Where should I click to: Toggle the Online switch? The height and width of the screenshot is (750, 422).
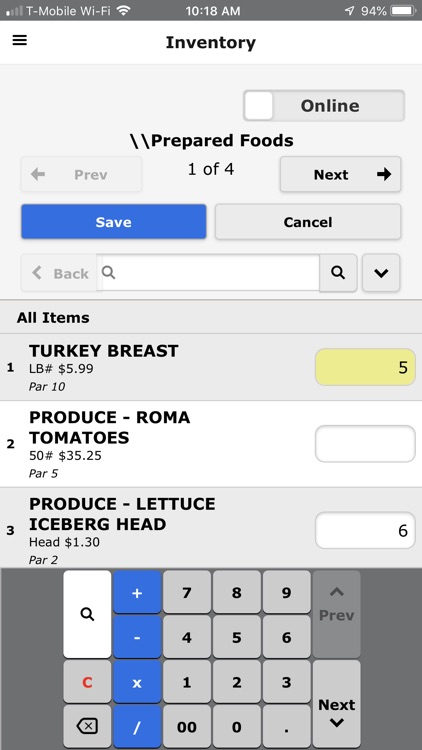[x=324, y=105]
